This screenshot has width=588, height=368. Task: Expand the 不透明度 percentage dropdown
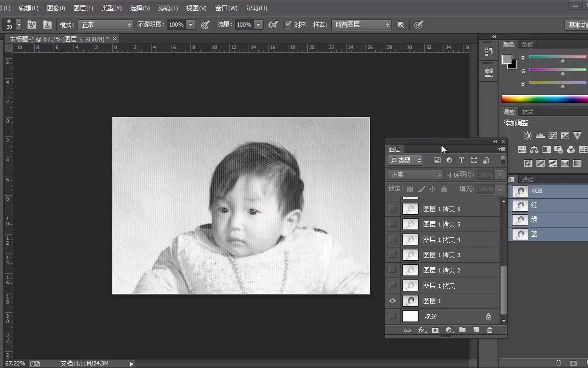191,24
